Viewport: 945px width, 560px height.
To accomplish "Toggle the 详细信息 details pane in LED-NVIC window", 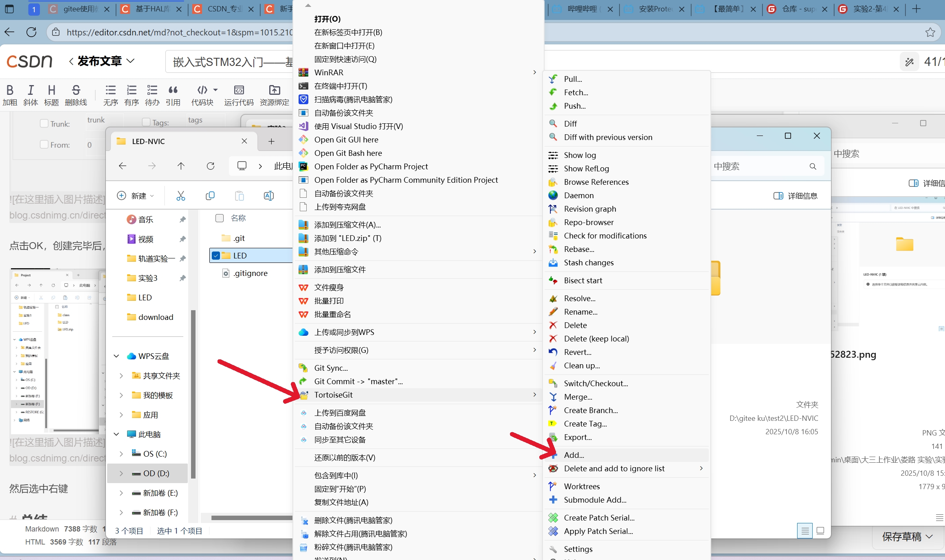I will click(795, 196).
